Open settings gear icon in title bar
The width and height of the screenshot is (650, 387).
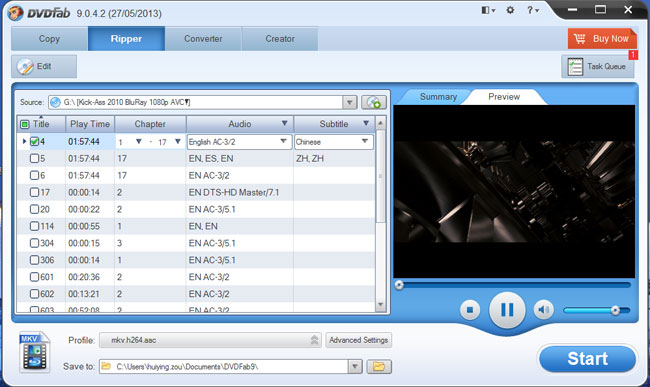(510, 10)
